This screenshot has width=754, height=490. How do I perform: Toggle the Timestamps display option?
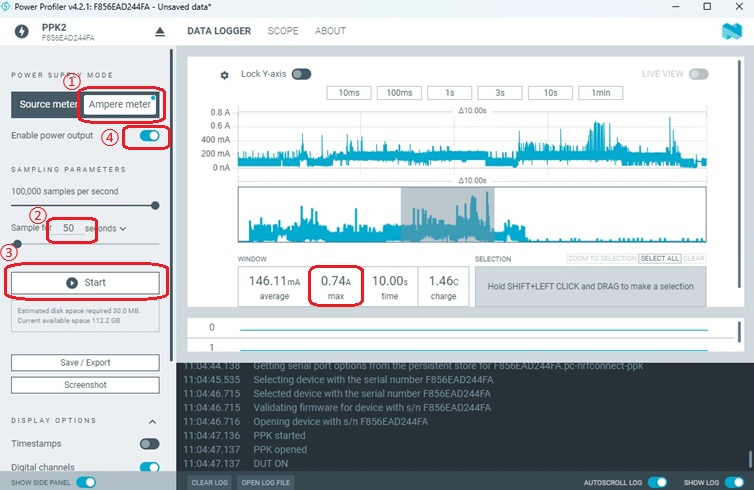pos(150,443)
